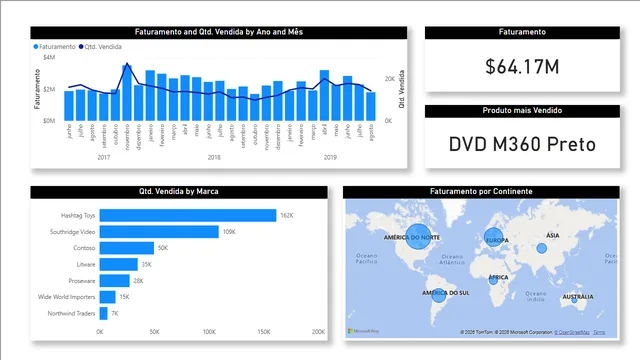Screen dimensions: 640x360
Task: Select the Wide World Importers bar
Action: [x=108, y=297]
